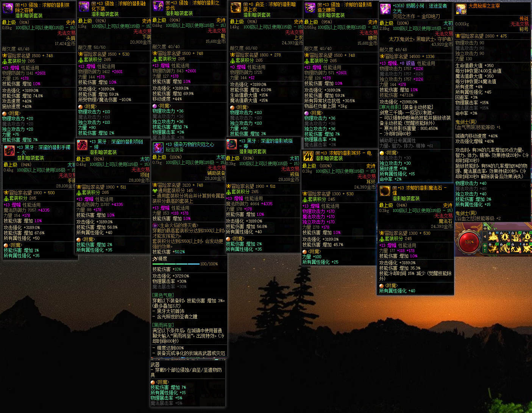Click the 暗袭上衣 top armor icon
Image resolution: width=532 pixels, height=413 pixels.
click(236, 8)
